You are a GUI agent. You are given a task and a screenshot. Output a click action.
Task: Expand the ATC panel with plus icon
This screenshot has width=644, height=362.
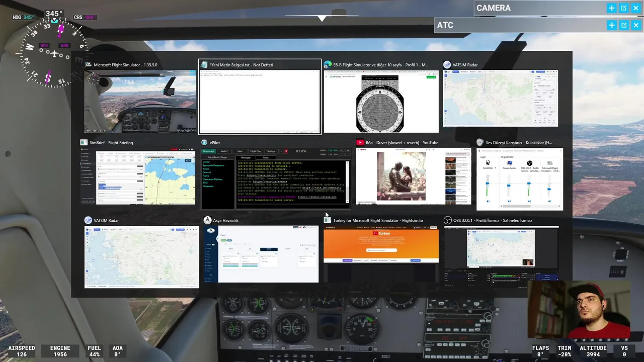point(611,25)
